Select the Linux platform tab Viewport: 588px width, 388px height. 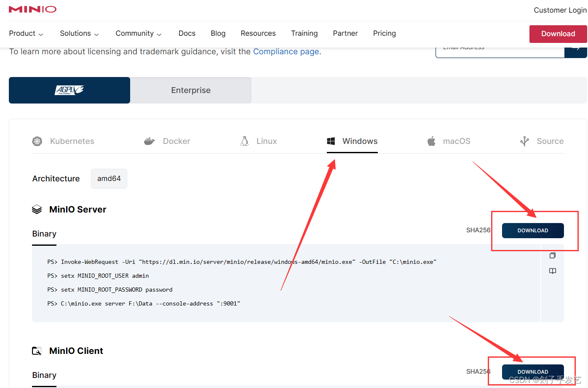258,141
